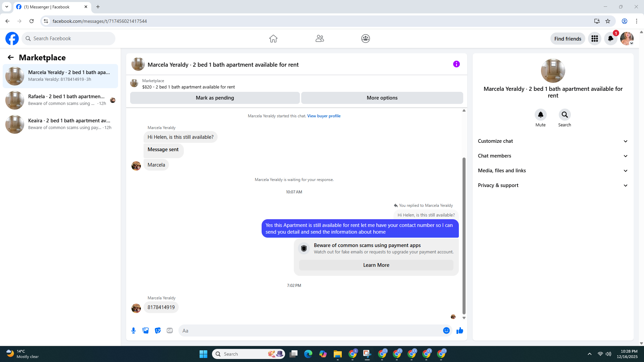
Task: Open Windows Start menu
Action: point(204,354)
